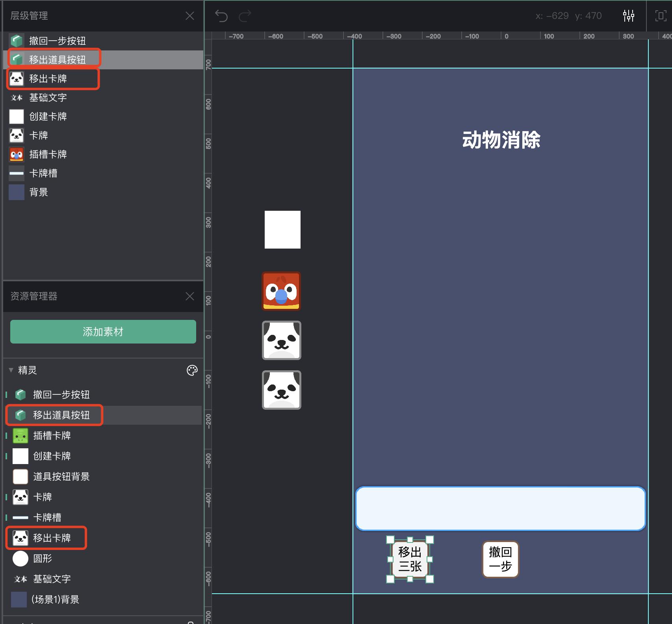Screen dimensions: 672x624
Task: Select 道具按钮背景 in the asset list
Action: pyautogui.click(x=61, y=477)
